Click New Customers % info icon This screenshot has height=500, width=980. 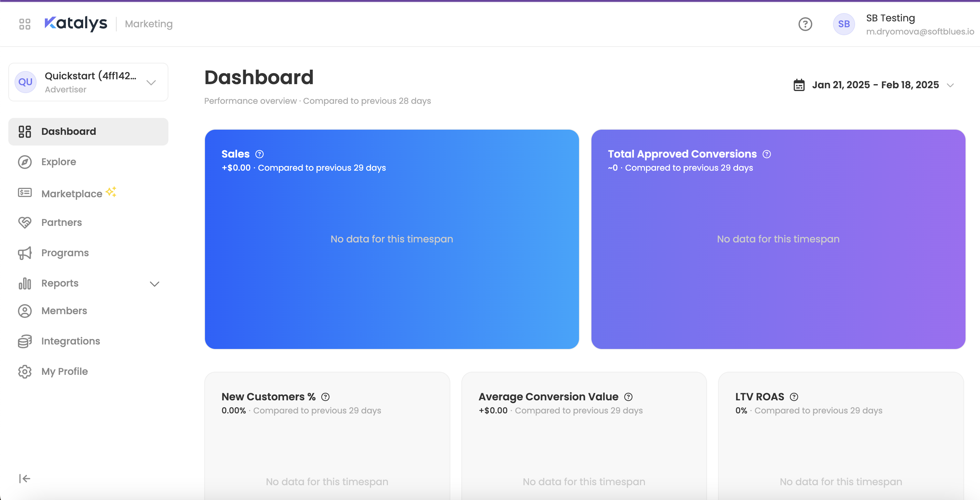coord(325,397)
